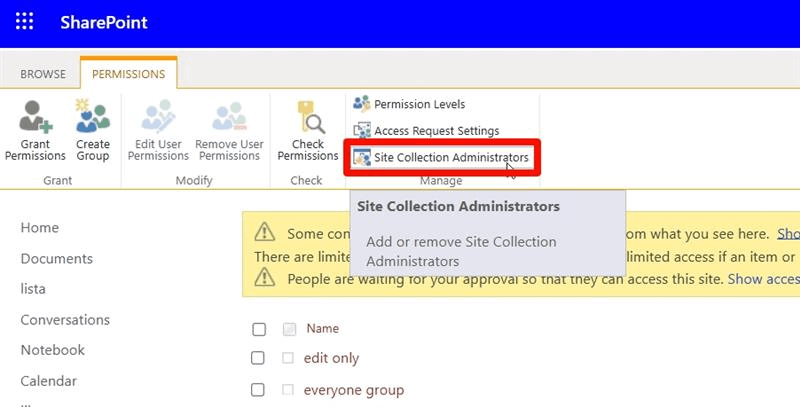
Task: Click the SharePoint title text
Action: pyautogui.click(x=104, y=22)
